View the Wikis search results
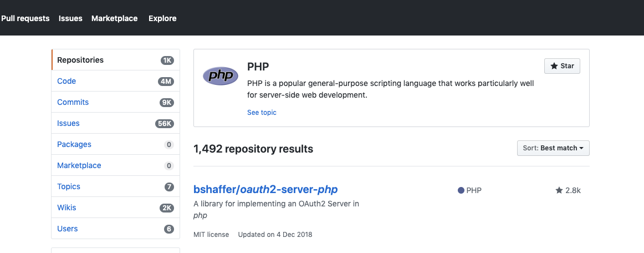 (115, 208)
